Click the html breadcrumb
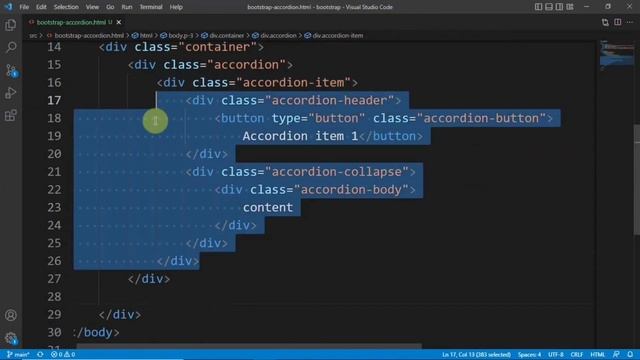The width and height of the screenshot is (640, 360). 146,36
